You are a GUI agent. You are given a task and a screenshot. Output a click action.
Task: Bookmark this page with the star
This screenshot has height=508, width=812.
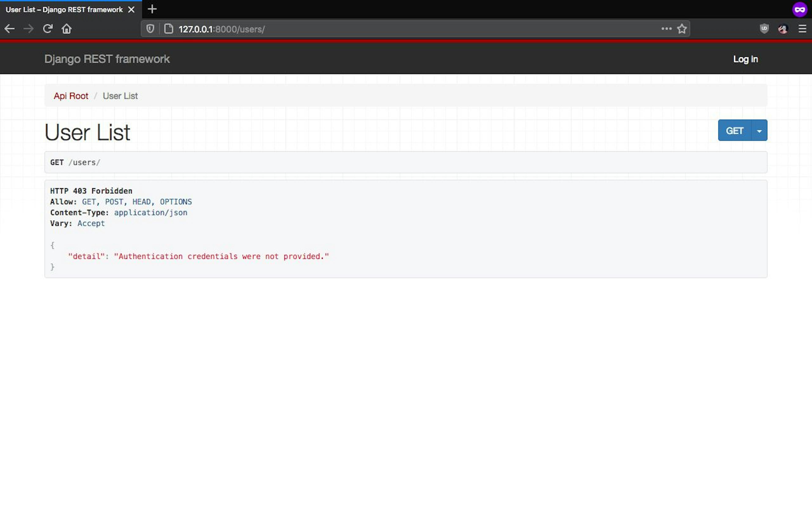pyautogui.click(x=682, y=29)
